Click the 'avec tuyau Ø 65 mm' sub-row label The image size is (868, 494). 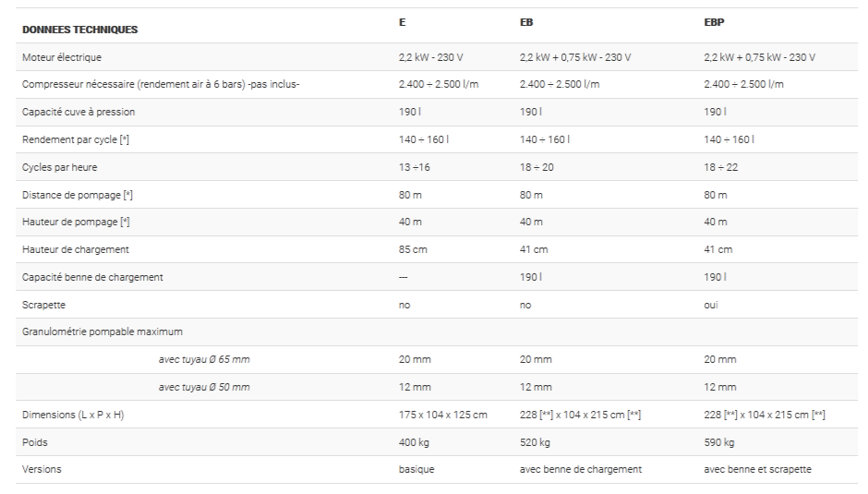[203, 359]
